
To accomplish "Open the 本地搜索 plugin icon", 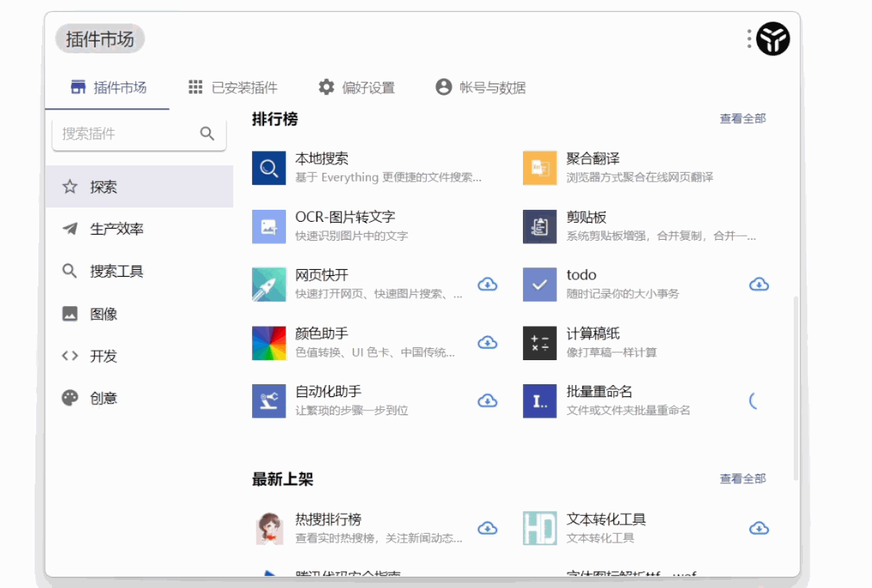I will pos(268,168).
